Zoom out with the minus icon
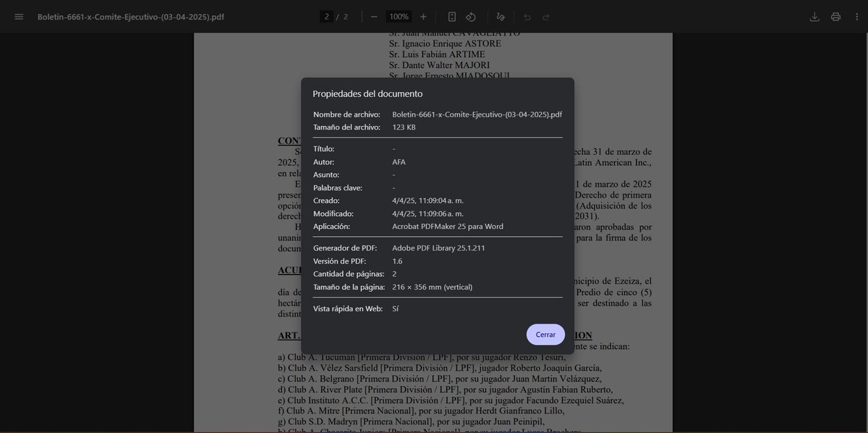 pos(374,17)
